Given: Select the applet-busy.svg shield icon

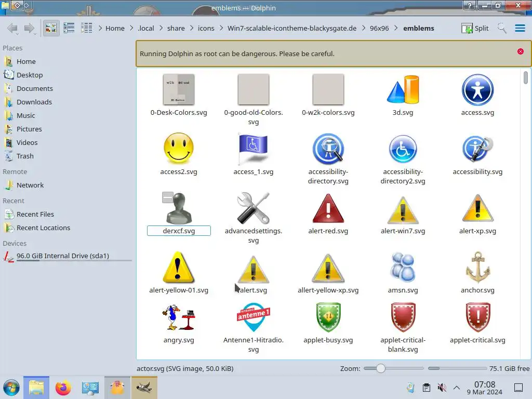Looking at the screenshot, I should pyautogui.click(x=328, y=317).
